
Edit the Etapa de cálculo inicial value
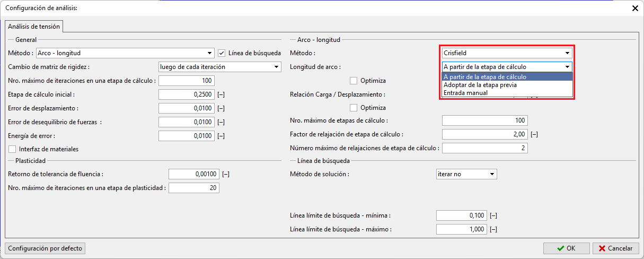(186, 94)
